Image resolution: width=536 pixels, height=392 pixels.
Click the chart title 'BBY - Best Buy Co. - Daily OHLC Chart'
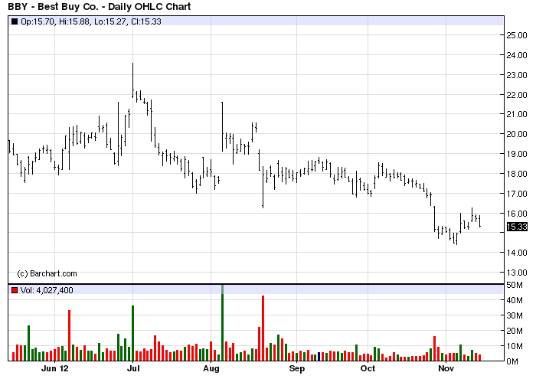(99, 6)
